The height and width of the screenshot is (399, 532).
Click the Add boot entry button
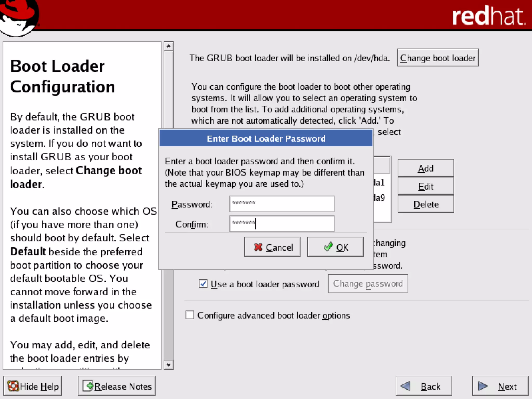pos(425,168)
